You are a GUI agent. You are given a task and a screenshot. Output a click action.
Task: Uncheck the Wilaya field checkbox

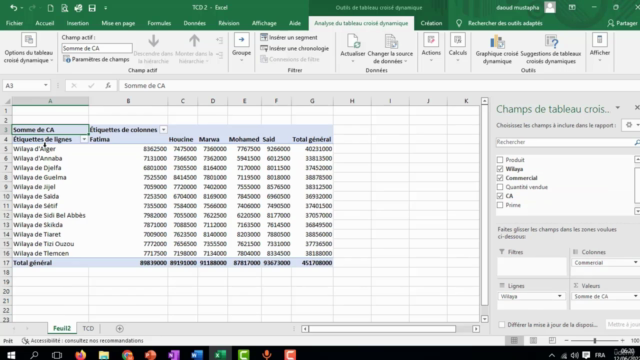click(x=500, y=169)
